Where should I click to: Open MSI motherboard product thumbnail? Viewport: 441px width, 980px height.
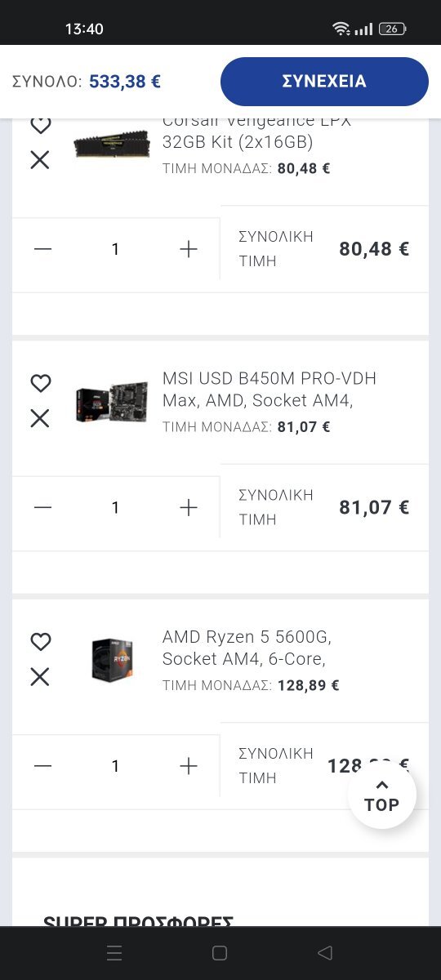click(111, 402)
